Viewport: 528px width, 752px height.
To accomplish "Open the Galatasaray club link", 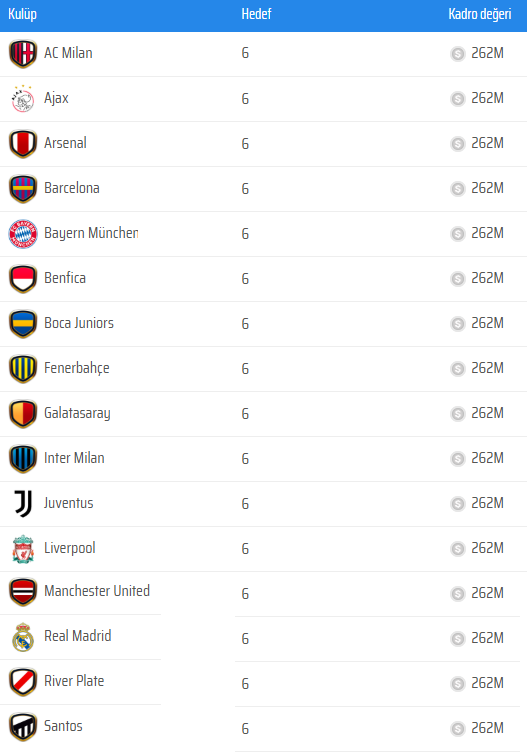I will 77,413.
